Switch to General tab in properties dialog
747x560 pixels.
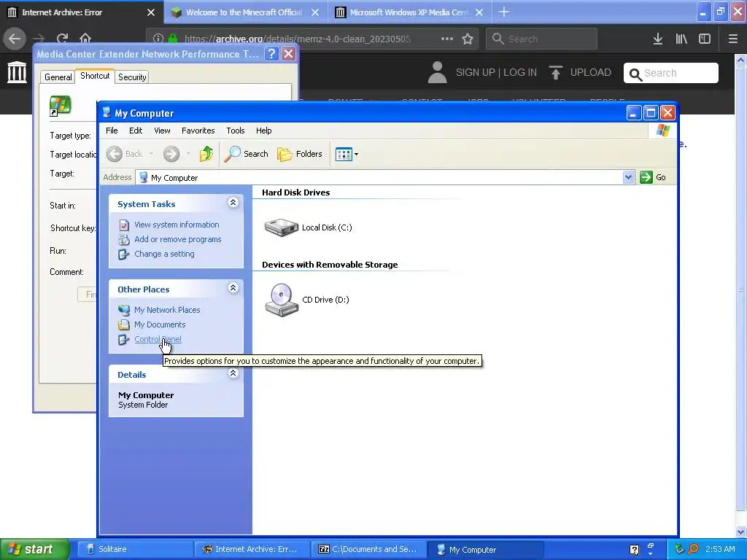tap(58, 77)
